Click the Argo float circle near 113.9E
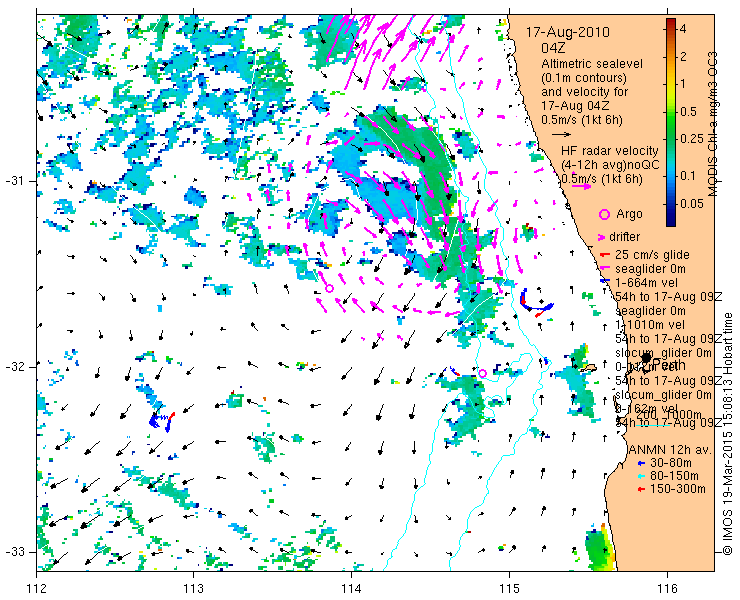The width and height of the screenshot is (740, 600). point(329,288)
